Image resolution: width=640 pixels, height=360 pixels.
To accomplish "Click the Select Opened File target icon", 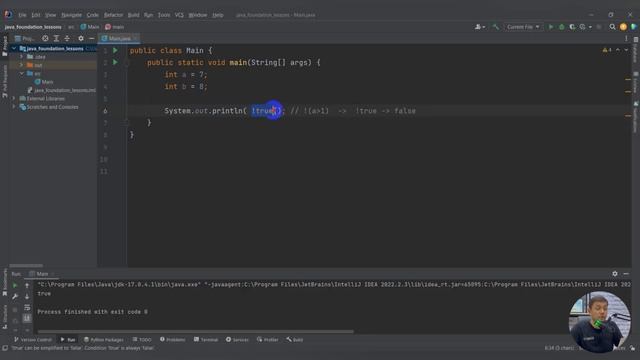I will 45,38.
